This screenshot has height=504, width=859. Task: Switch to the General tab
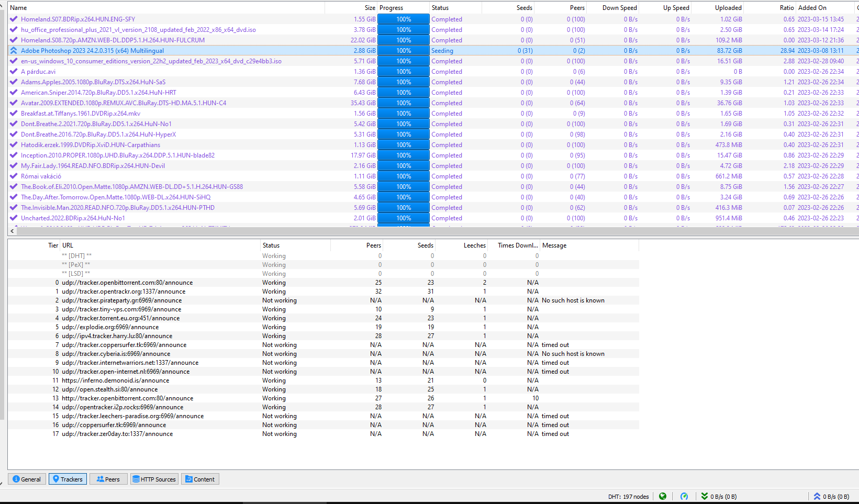click(x=27, y=479)
